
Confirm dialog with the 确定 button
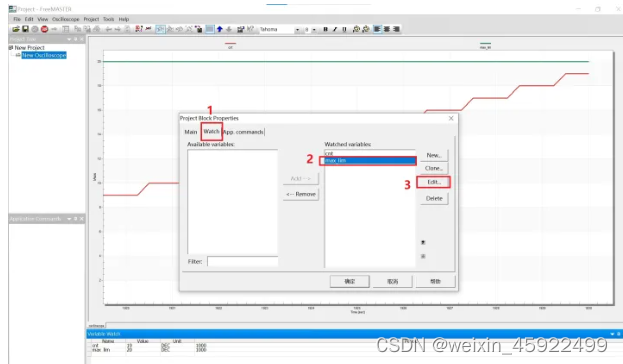(x=350, y=281)
